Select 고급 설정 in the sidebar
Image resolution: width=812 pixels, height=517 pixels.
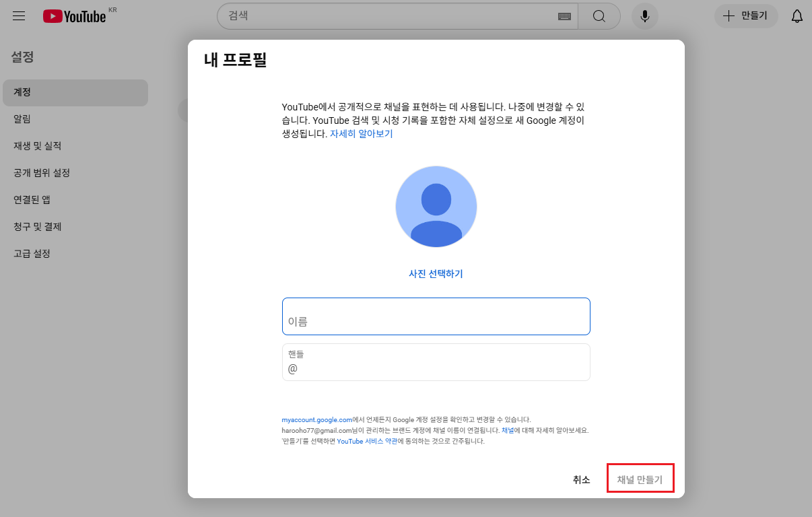[75, 253]
